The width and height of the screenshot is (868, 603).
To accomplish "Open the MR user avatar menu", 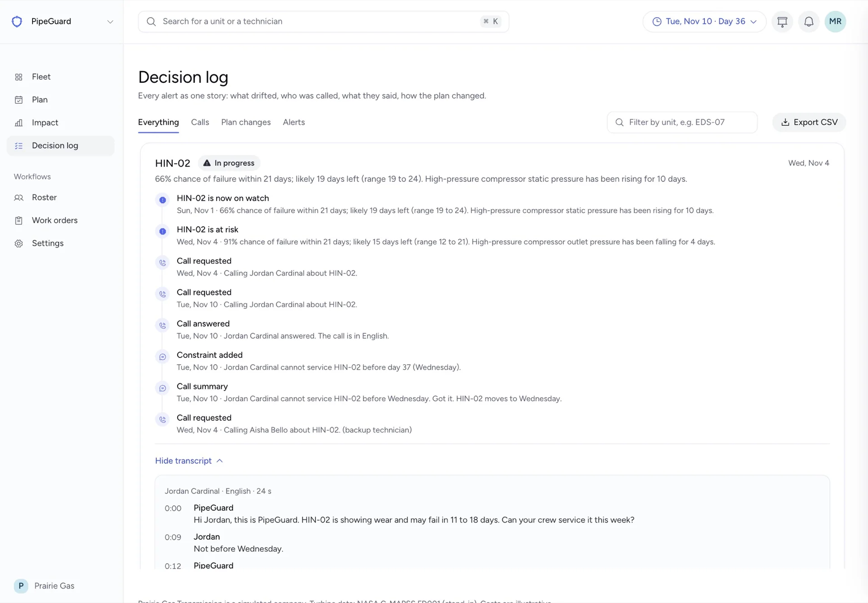I will click(x=835, y=22).
